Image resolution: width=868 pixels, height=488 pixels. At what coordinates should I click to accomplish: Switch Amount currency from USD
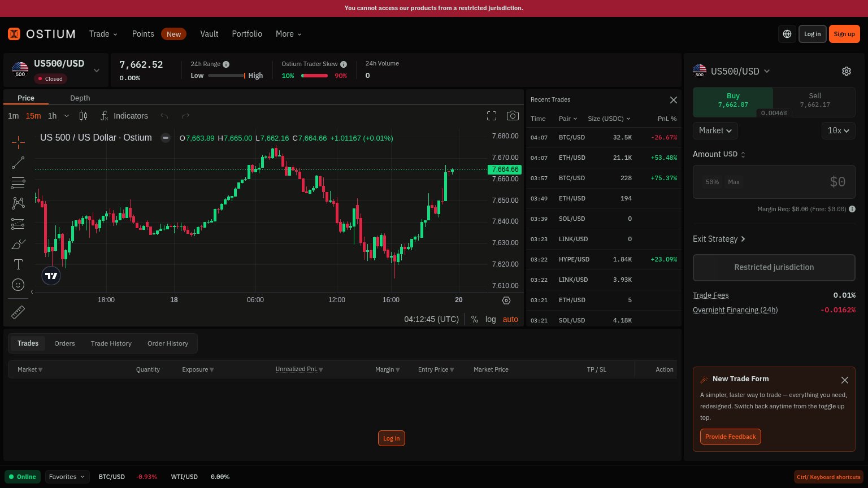(x=735, y=154)
